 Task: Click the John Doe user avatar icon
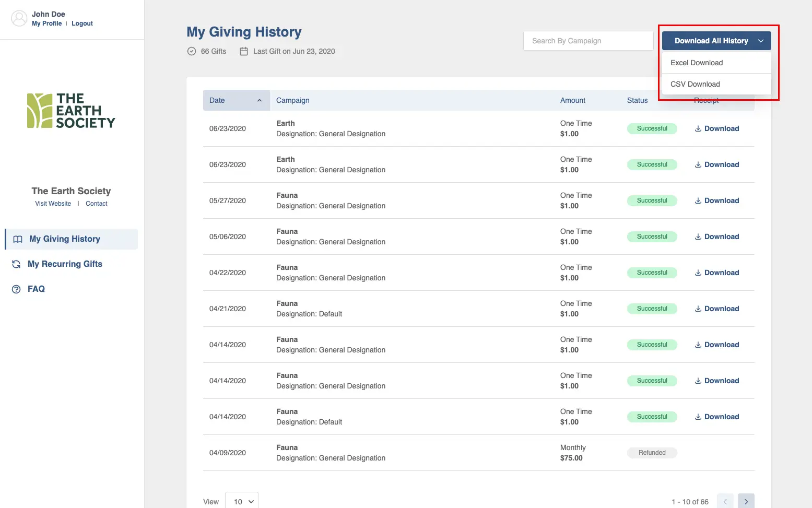[19, 18]
